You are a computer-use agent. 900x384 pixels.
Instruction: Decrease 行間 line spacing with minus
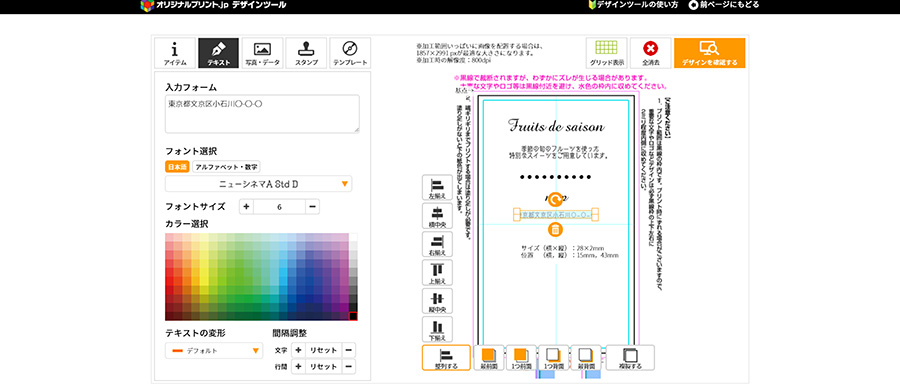[349, 367]
